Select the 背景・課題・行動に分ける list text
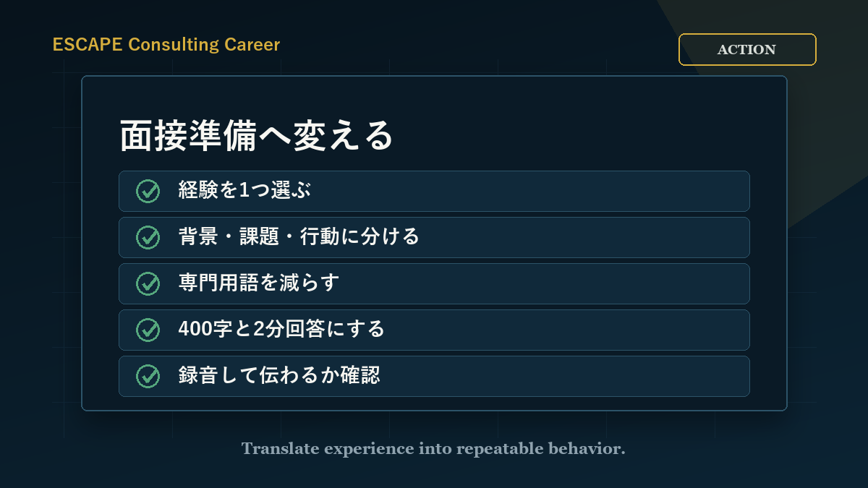 299,237
